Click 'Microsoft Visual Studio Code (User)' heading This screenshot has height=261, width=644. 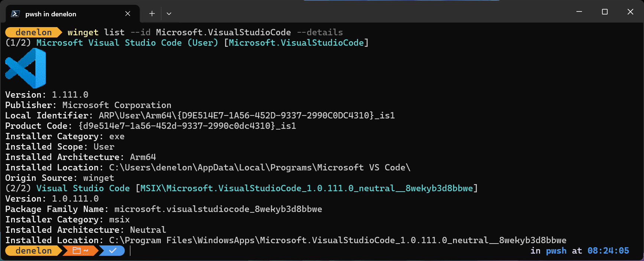tap(127, 43)
